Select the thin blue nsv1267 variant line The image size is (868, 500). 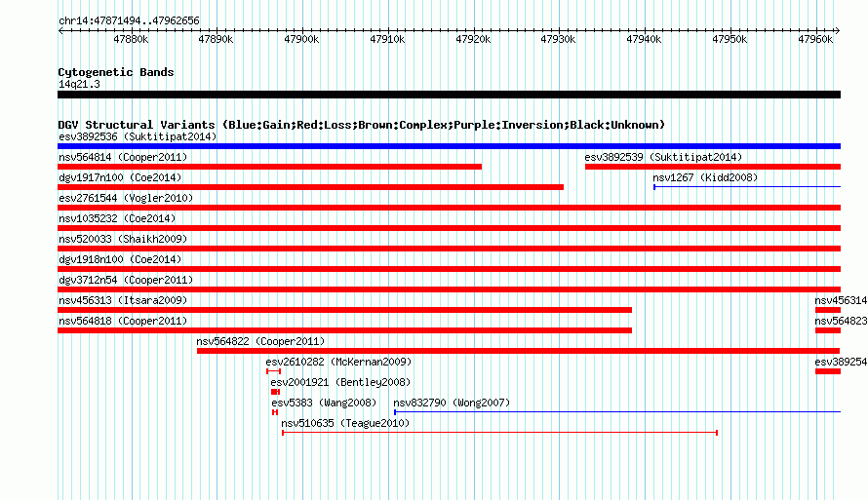tap(747, 187)
